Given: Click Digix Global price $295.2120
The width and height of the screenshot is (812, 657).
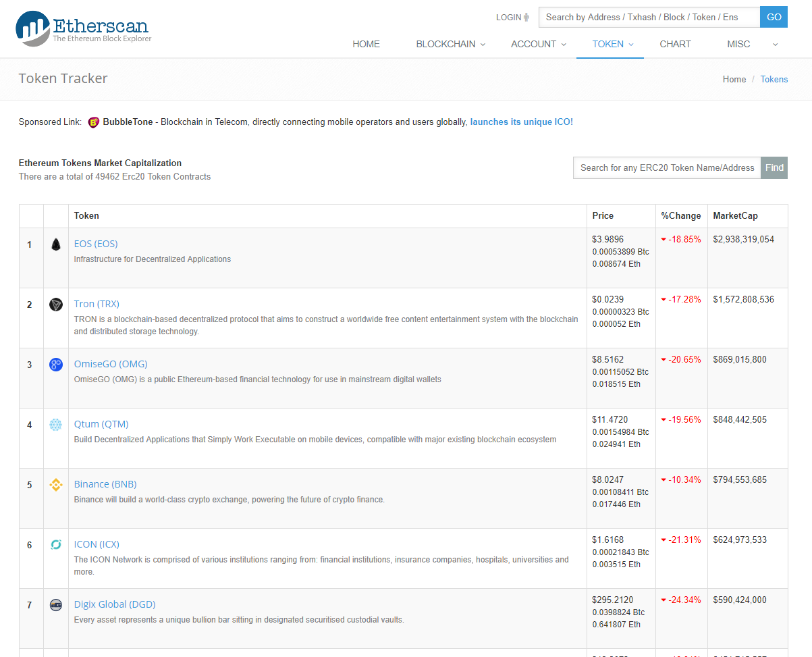Looking at the screenshot, I should pyautogui.click(x=612, y=600).
